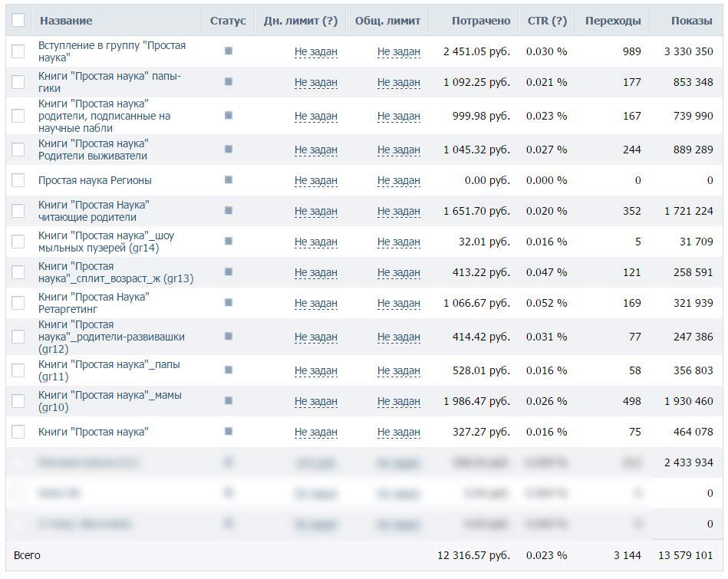The image size is (728, 579).
Task: Open campaign "Вступление в группу Простая наука"
Action: pos(112,51)
